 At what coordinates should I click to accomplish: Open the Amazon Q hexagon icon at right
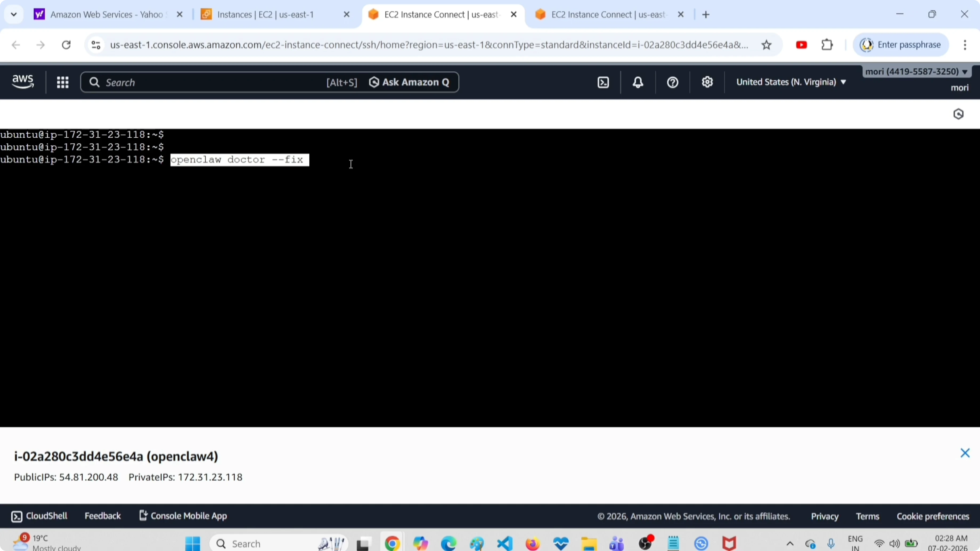click(x=958, y=114)
